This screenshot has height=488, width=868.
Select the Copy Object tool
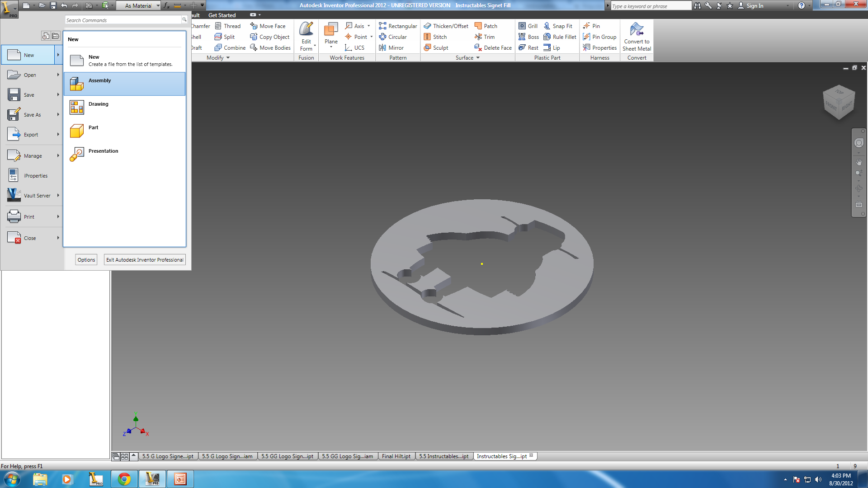[x=270, y=37]
